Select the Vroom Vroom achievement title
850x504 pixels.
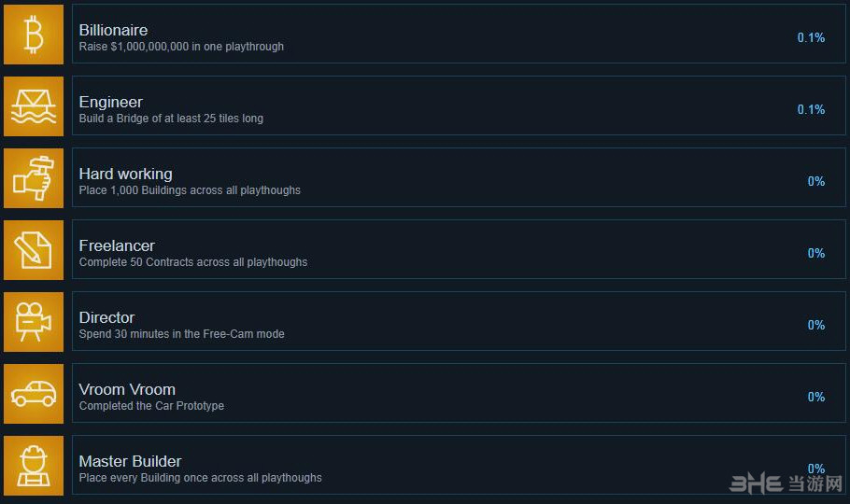(x=127, y=389)
